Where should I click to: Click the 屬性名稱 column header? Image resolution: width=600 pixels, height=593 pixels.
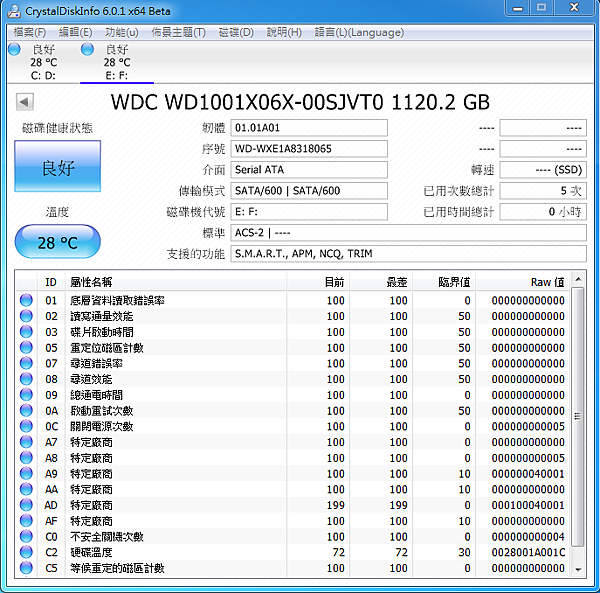(x=176, y=282)
